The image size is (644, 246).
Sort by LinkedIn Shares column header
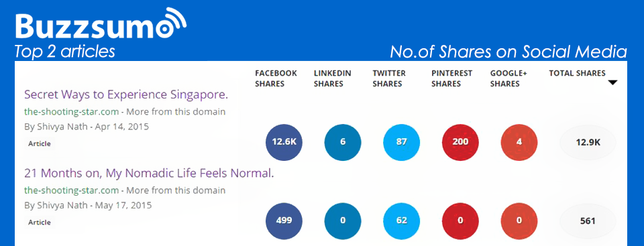332,78
